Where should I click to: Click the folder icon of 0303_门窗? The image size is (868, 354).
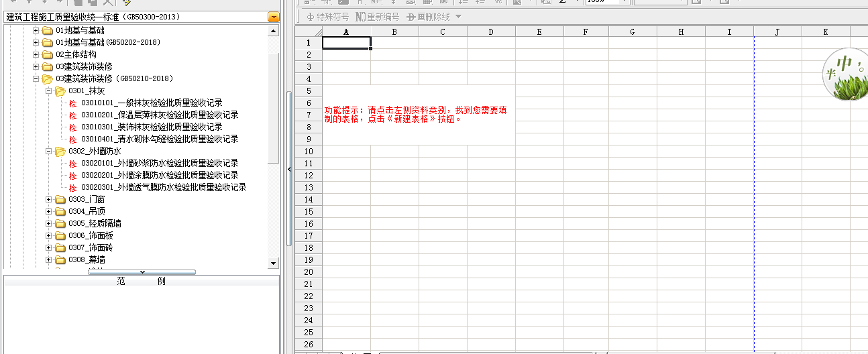tap(60, 200)
